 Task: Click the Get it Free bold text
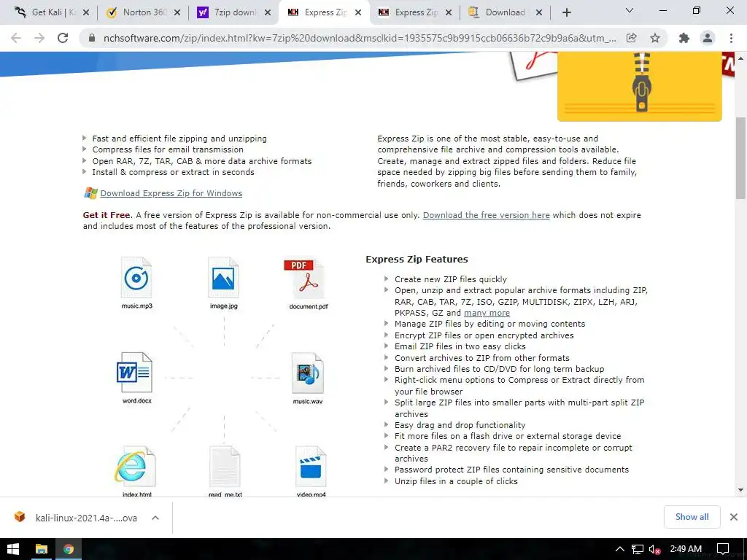[x=107, y=215]
